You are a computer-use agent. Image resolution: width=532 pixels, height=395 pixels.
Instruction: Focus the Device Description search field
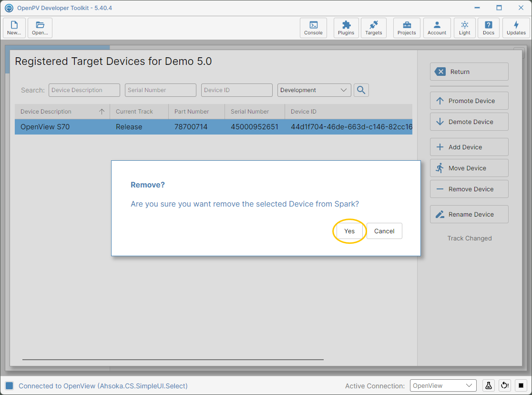tap(84, 90)
